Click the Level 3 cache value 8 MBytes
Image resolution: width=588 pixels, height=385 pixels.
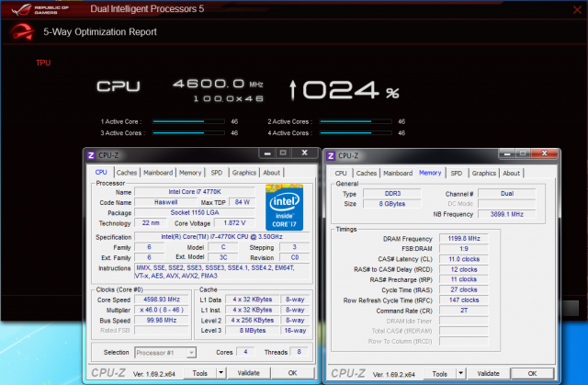click(253, 331)
